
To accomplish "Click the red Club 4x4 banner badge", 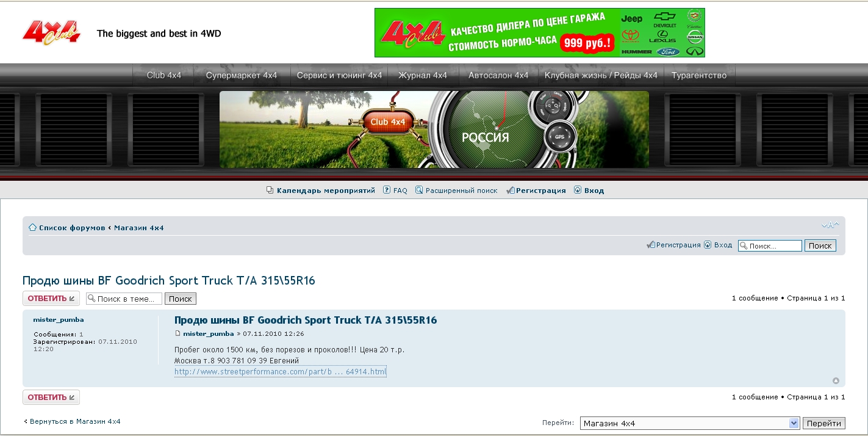I will (x=387, y=122).
